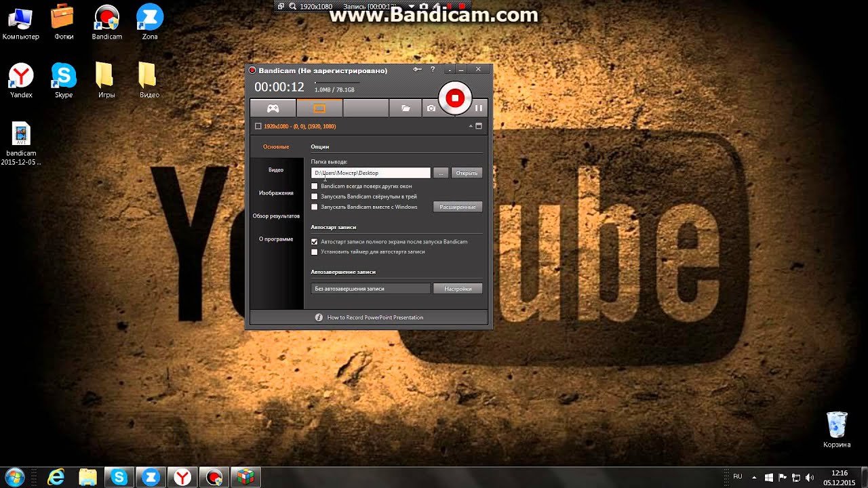Viewport: 868px width, 488px height.
Task: Click the 00:00:12 recording timer
Action: tap(279, 87)
